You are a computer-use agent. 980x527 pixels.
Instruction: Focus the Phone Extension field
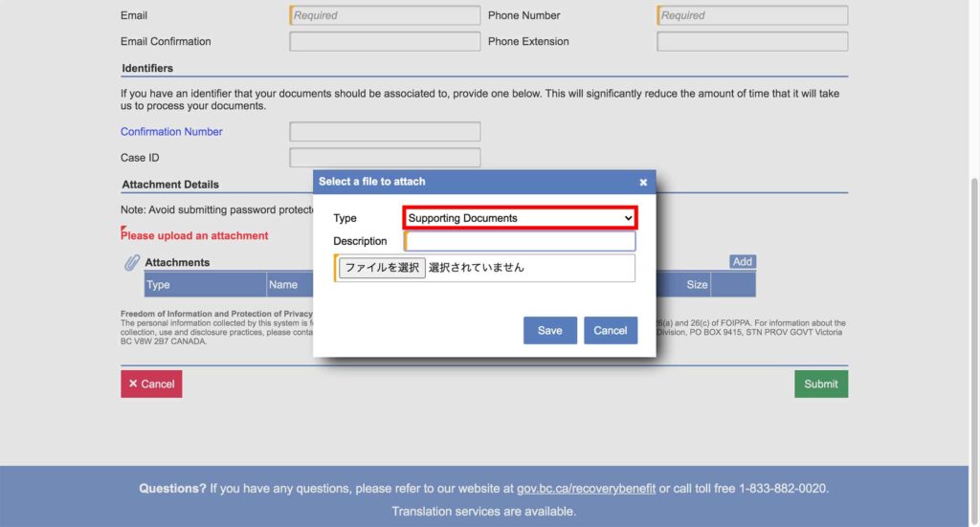[x=752, y=41]
